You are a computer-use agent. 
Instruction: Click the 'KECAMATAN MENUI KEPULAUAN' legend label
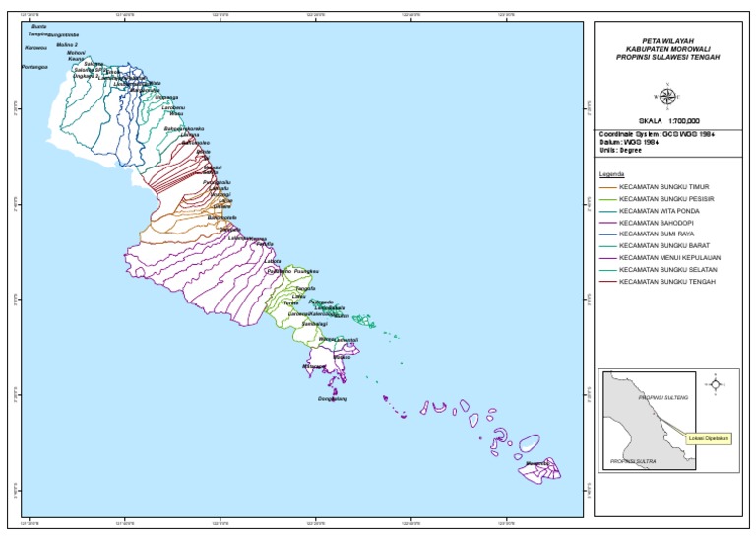pyautogui.click(x=669, y=258)
